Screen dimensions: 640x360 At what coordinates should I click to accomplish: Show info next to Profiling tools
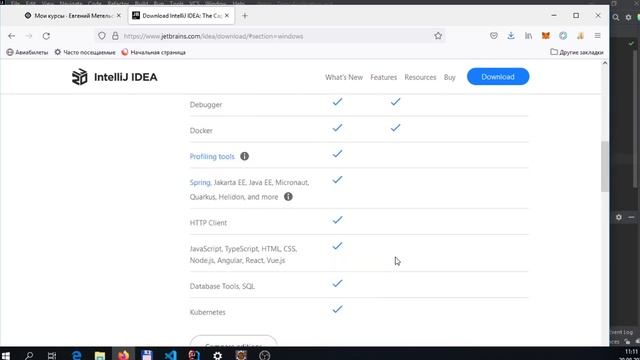(x=244, y=156)
